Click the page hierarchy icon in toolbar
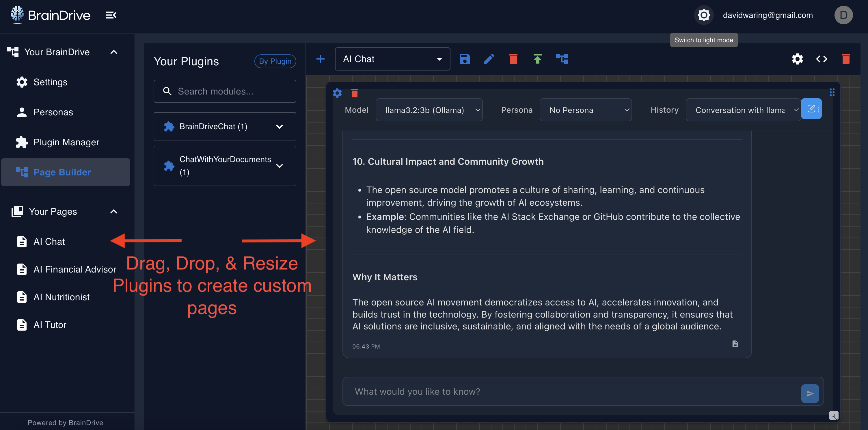 click(562, 59)
